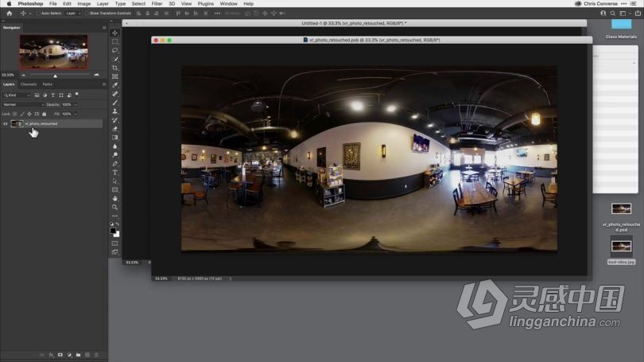Open the Normal blend mode dropdown
This screenshot has width=644, height=362.
pyautogui.click(x=23, y=105)
